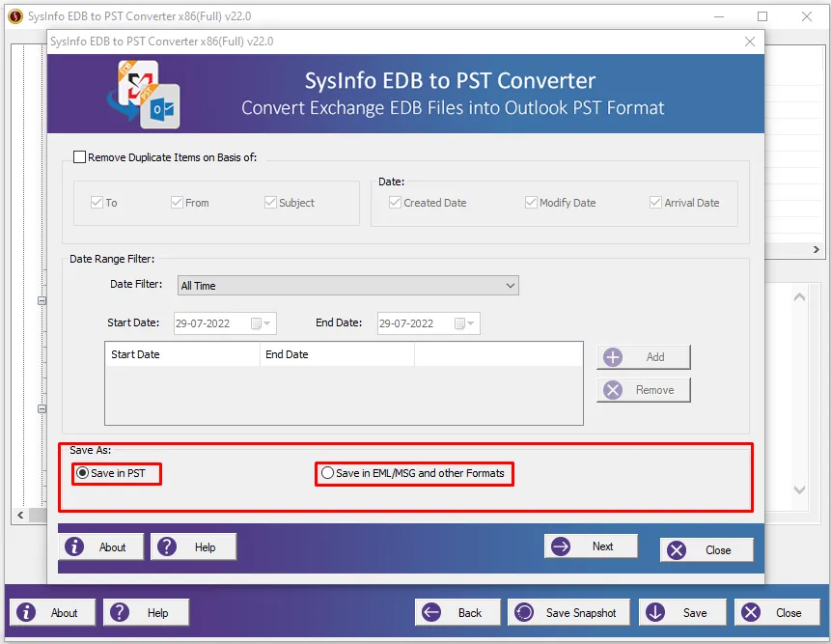Click About button in the dialog
This screenshot has width=831, height=644.
coord(101,547)
